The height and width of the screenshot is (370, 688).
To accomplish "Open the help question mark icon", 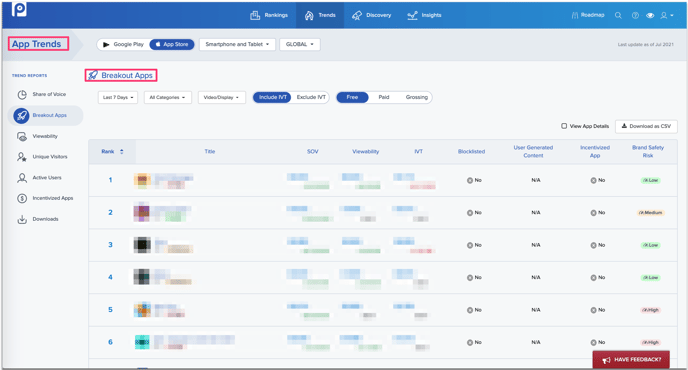I will pyautogui.click(x=635, y=15).
